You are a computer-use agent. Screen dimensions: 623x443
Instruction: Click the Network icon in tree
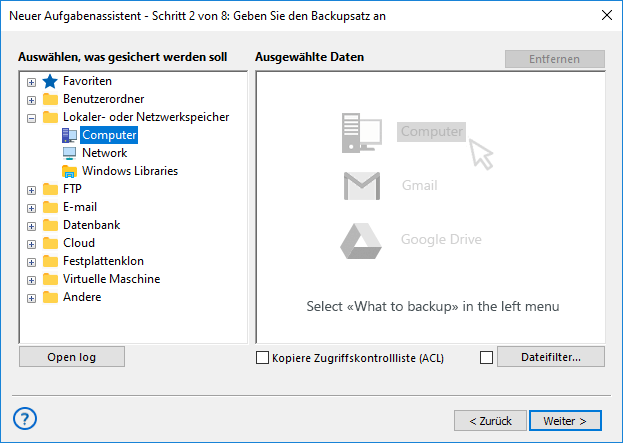(69, 153)
